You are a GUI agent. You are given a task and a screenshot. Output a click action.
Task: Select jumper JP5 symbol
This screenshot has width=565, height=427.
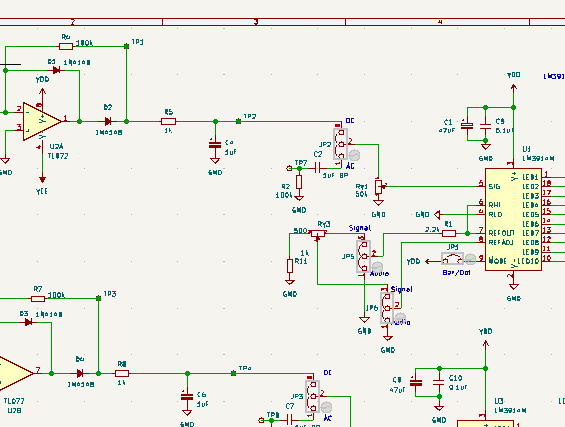pos(364,256)
